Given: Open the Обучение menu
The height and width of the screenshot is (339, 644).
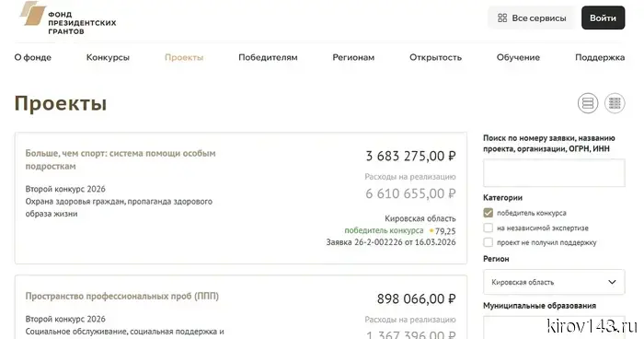Looking at the screenshot, I should (x=518, y=58).
